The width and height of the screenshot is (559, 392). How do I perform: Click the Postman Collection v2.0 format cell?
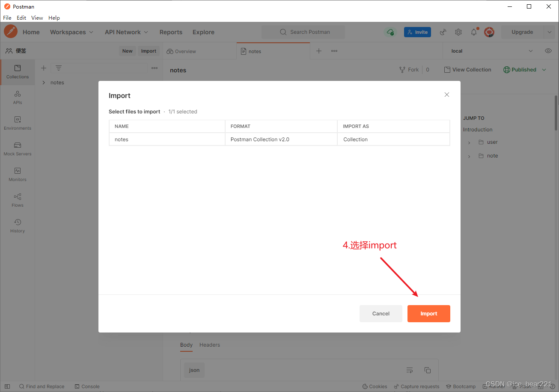[281, 140]
